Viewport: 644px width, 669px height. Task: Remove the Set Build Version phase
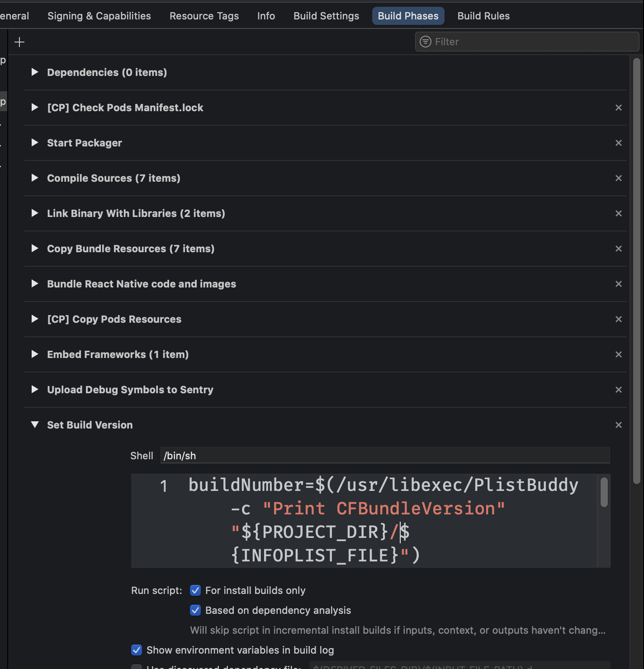tap(619, 425)
